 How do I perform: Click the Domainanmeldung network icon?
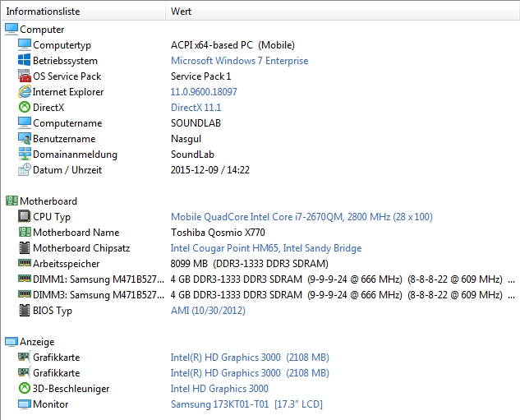[x=25, y=154]
